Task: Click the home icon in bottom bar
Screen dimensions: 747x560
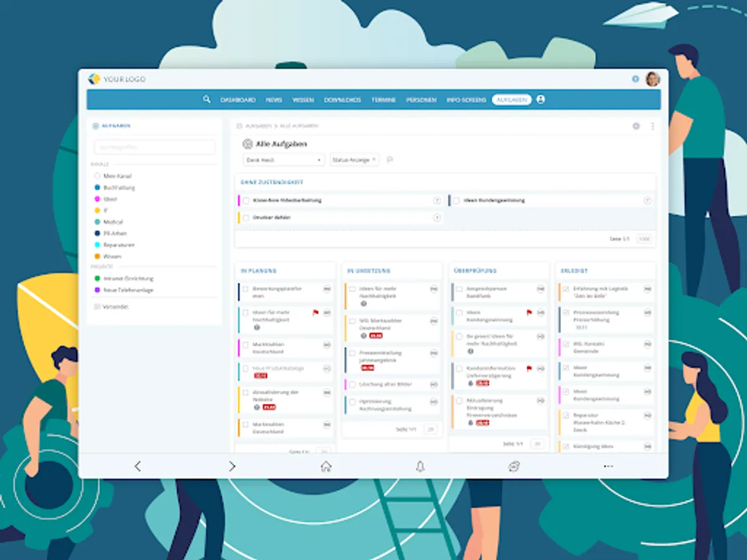Action: pos(326,466)
